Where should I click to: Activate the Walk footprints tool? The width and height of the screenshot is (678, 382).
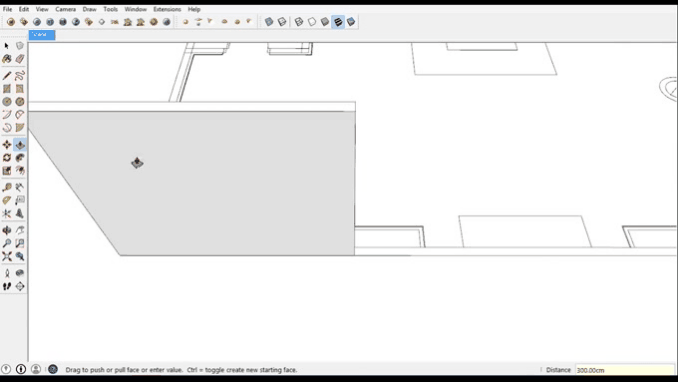click(6, 286)
